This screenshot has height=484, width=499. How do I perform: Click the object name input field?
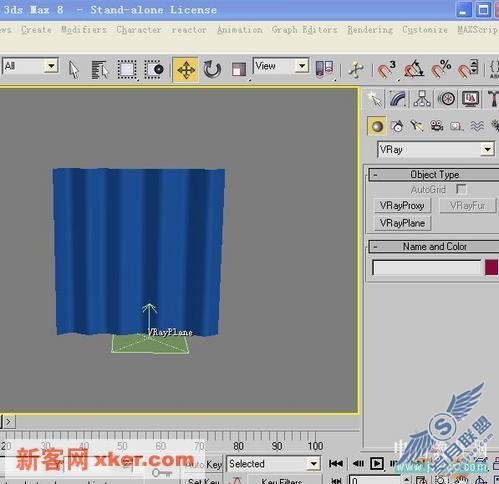(x=427, y=268)
